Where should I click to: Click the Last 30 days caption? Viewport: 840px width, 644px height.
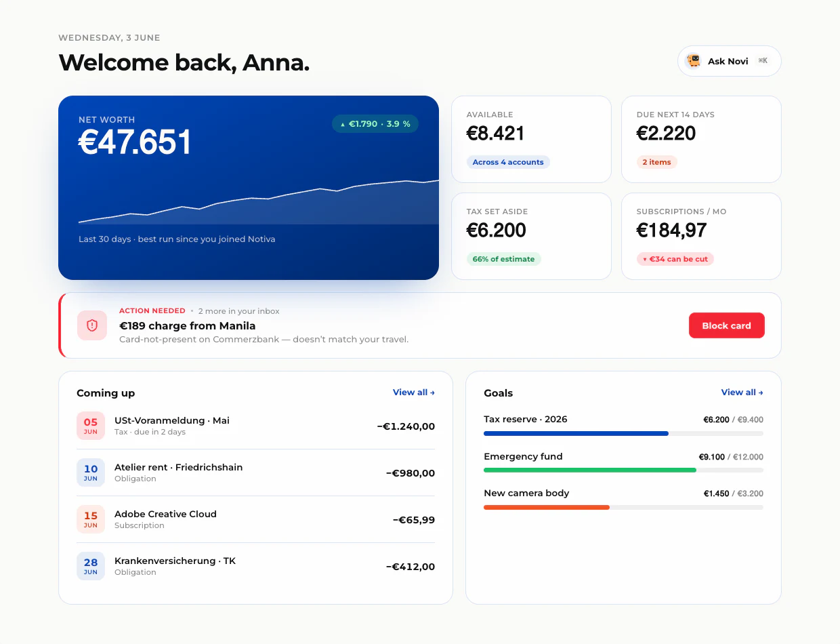[177, 239]
